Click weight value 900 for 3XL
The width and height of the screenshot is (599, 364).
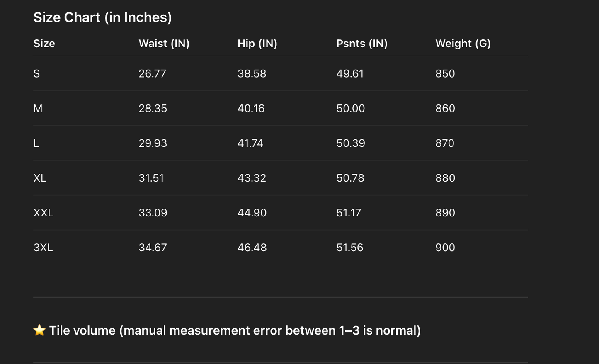click(445, 248)
